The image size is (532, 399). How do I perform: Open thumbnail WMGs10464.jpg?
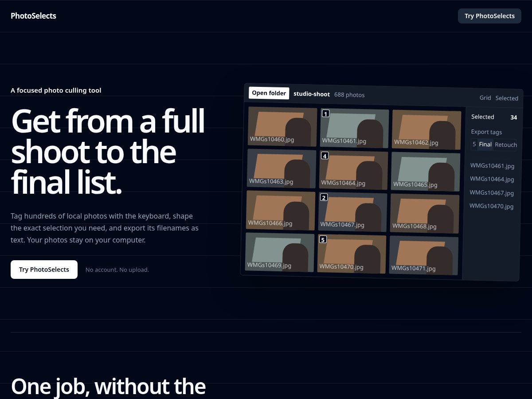(x=353, y=171)
